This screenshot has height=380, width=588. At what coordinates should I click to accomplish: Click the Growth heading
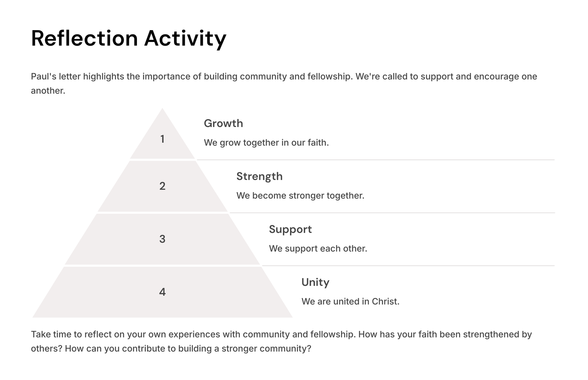223,124
